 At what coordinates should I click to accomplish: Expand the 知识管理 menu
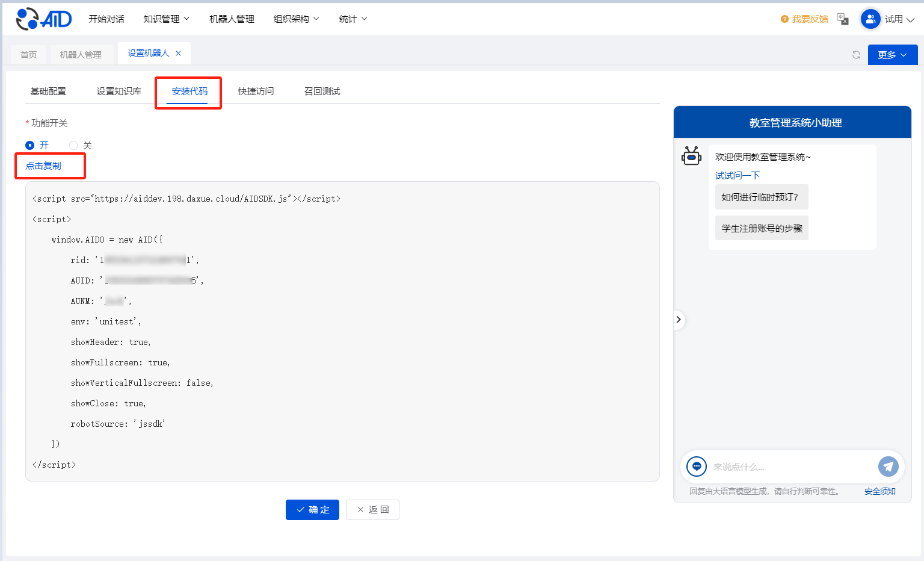(x=167, y=19)
